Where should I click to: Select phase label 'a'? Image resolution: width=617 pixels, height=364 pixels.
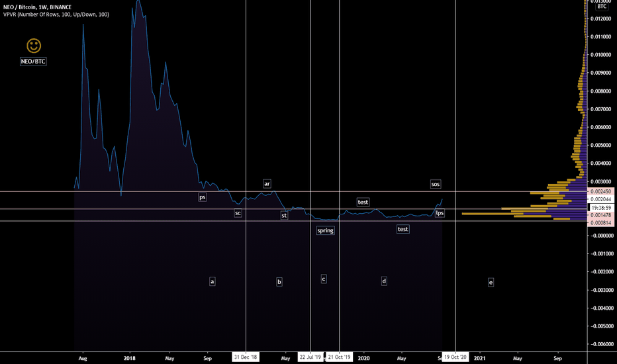pyautogui.click(x=212, y=281)
